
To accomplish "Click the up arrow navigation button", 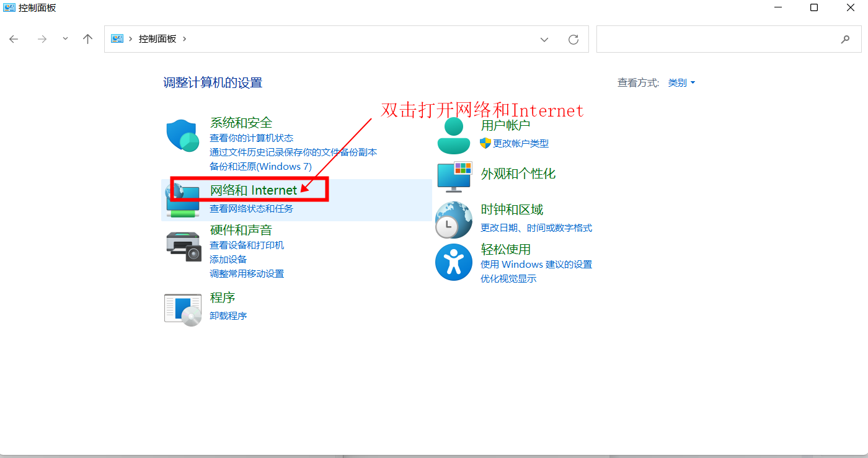I will (x=87, y=39).
